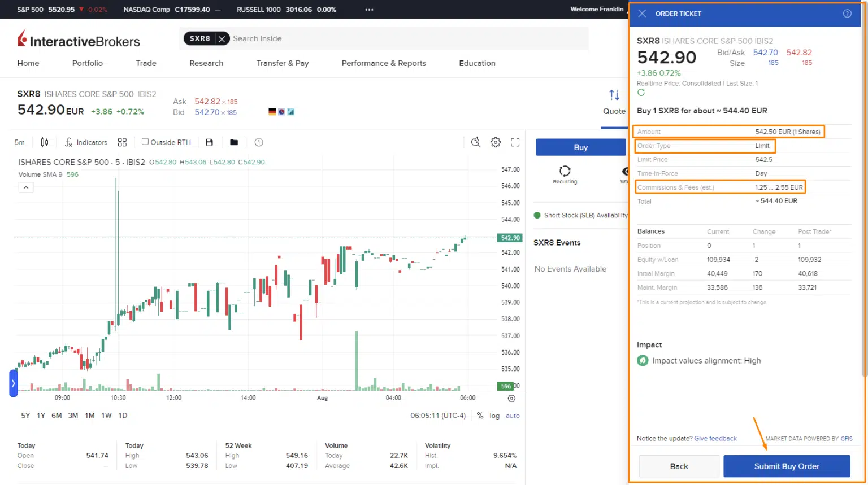Open the chart info tooltip
The width and height of the screenshot is (868, 485).
coord(258,142)
